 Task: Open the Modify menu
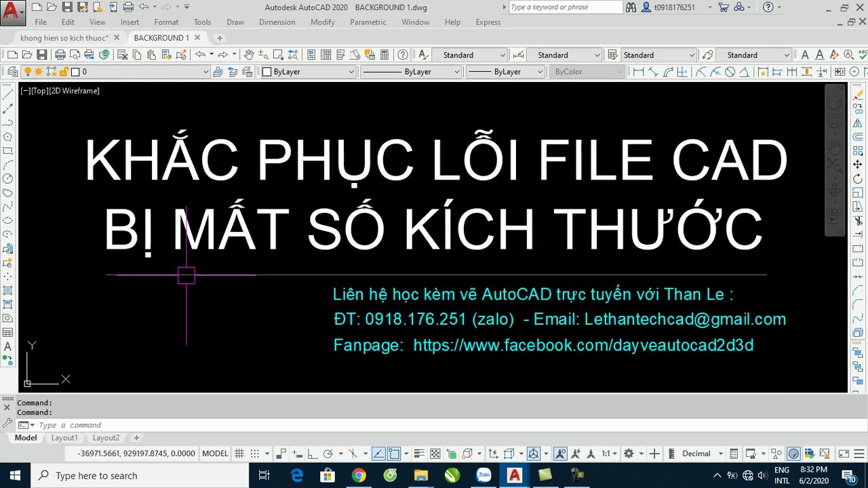pos(323,22)
